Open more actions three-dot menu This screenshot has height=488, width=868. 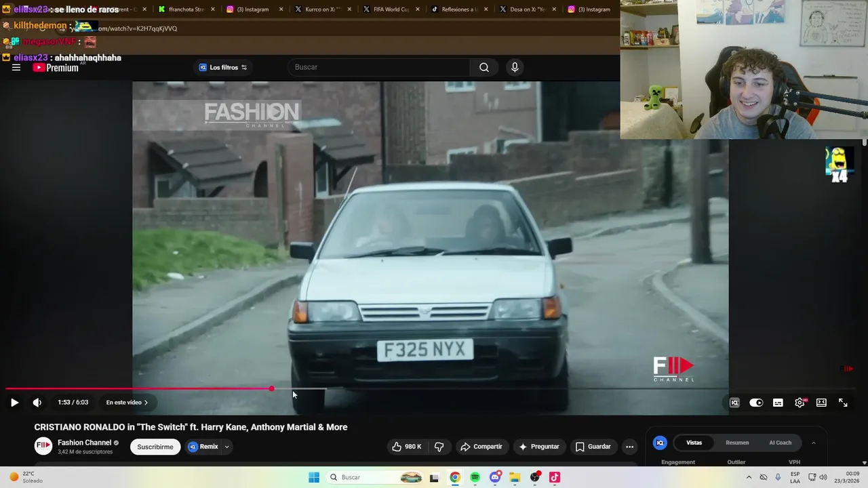[x=629, y=447]
